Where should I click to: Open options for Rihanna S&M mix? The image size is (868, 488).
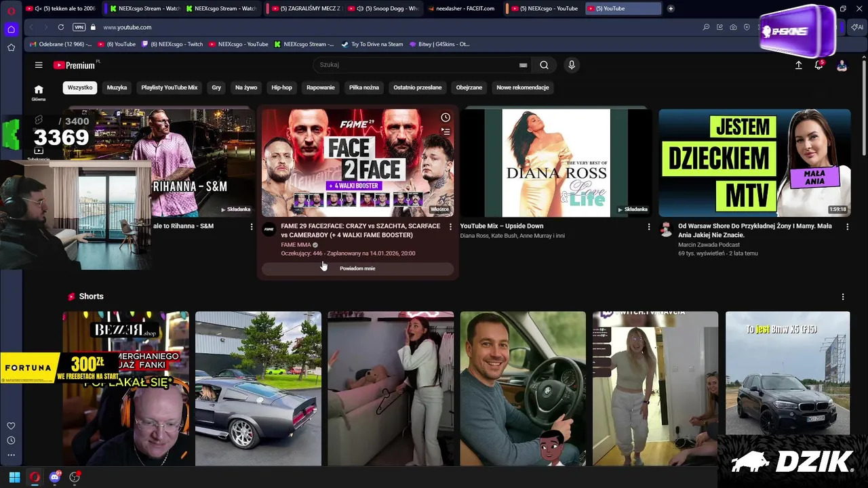pyautogui.click(x=252, y=226)
